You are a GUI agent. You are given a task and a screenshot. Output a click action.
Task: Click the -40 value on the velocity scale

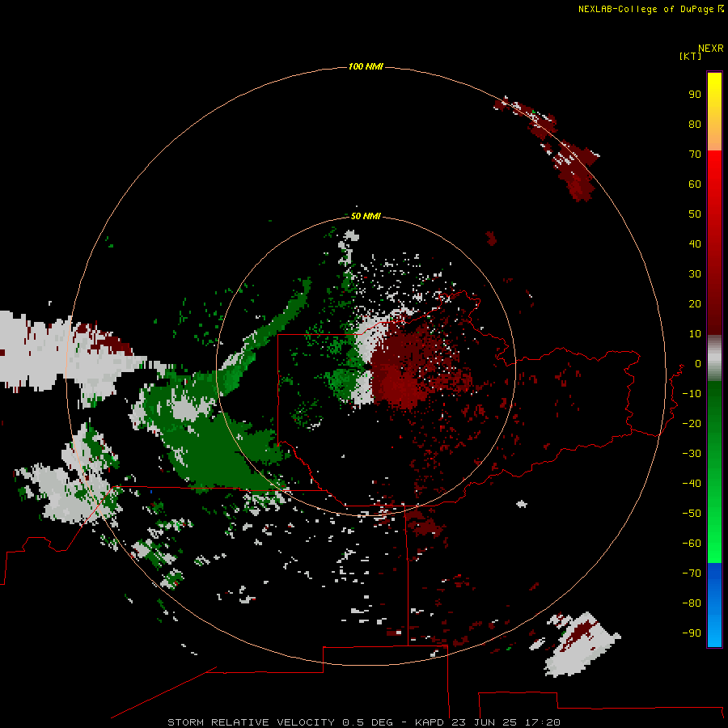tap(692, 484)
